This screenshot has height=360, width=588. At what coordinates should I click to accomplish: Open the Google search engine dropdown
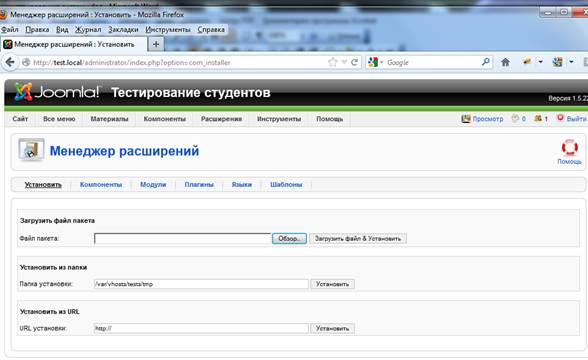375,62
